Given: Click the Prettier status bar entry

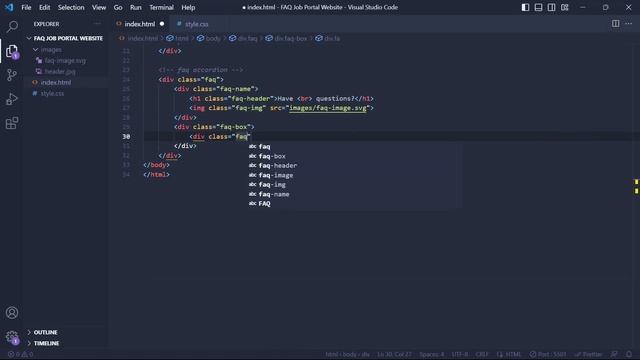Looking at the screenshot, I should (x=589, y=354).
